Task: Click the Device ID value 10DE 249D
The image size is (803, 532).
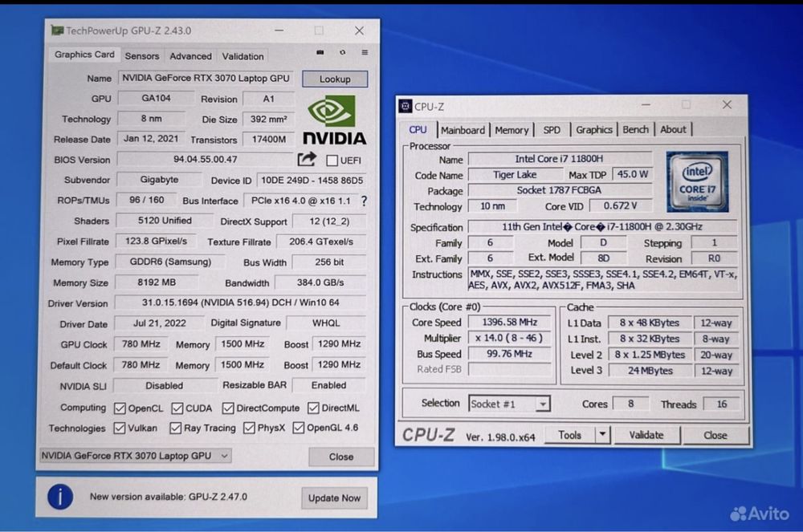Action: tap(312, 180)
